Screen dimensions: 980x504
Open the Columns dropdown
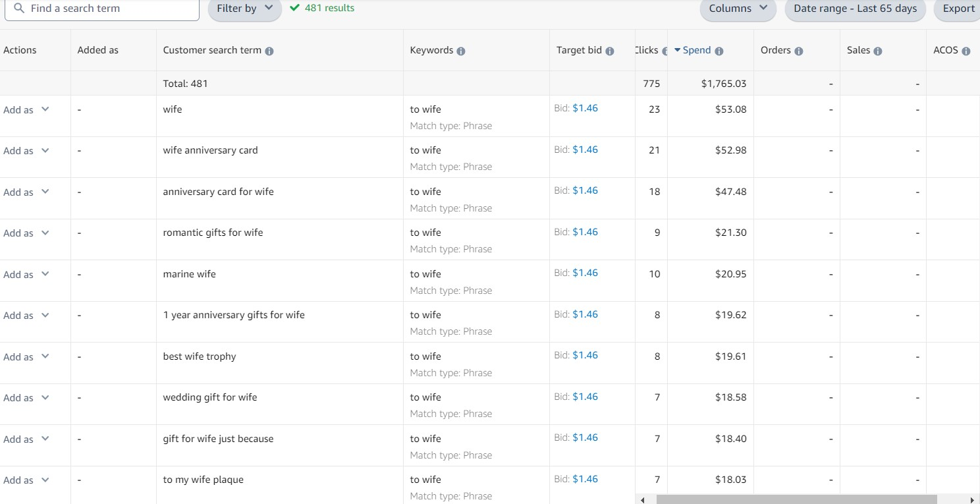[738, 9]
